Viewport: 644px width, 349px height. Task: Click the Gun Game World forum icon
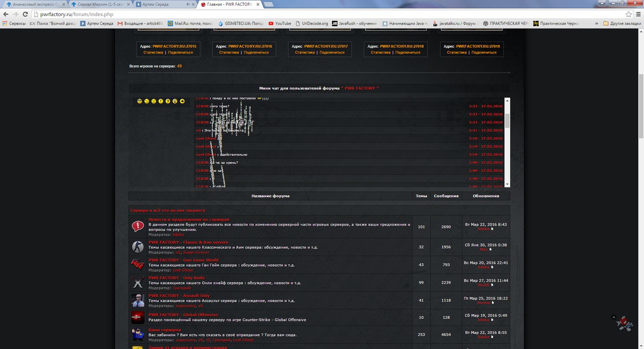coord(137,264)
